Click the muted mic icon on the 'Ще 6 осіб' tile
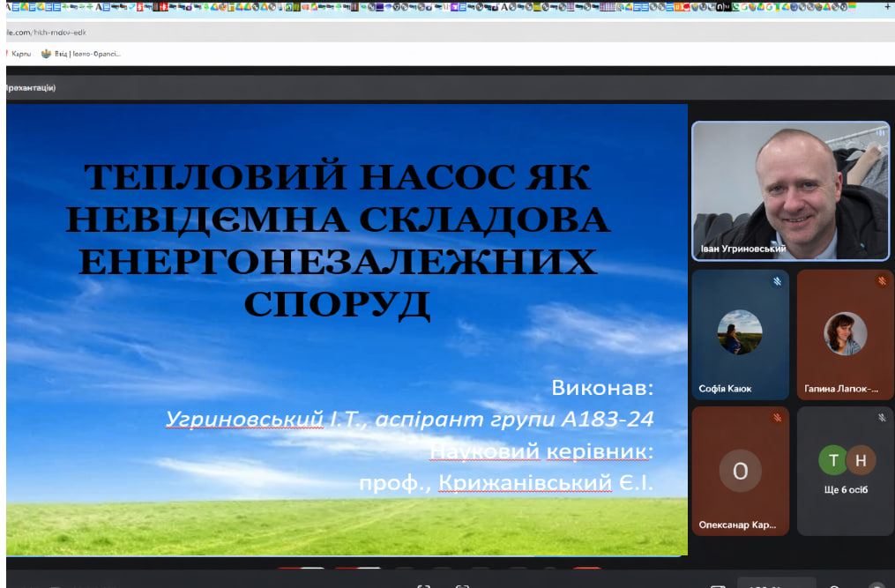 tap(881, 418)
